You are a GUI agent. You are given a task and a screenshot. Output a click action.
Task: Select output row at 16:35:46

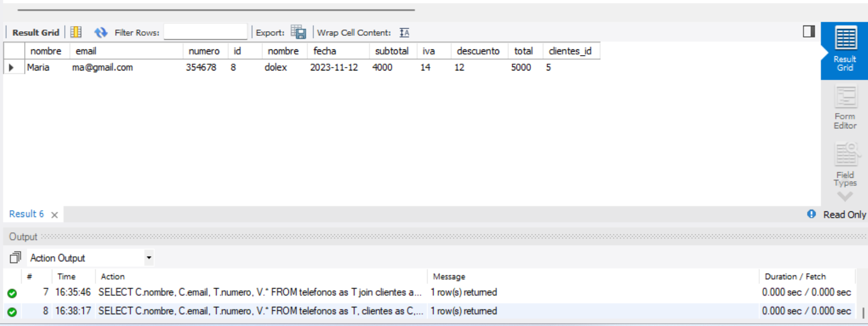(429, 292)
